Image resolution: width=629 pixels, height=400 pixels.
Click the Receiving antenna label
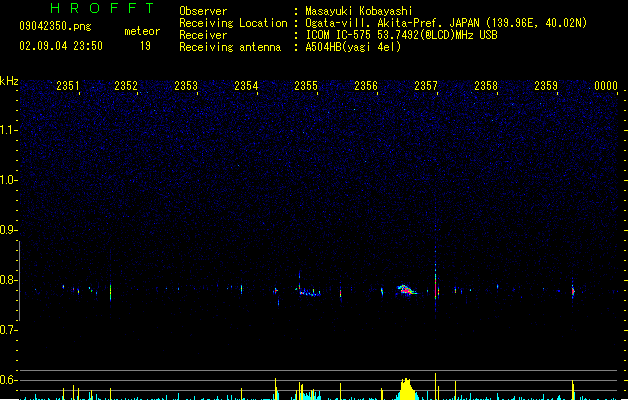pyautogui.click(x=230, y=47)
